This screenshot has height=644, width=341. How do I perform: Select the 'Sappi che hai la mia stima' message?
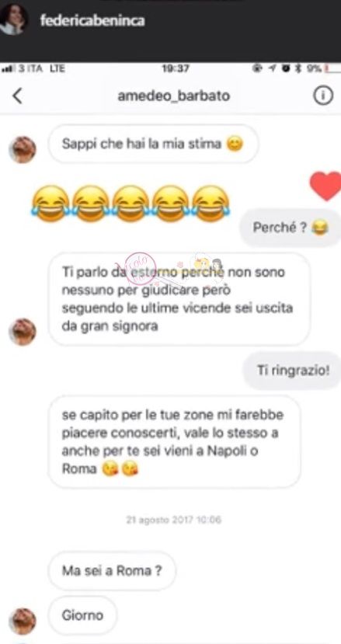click(153, 144)
